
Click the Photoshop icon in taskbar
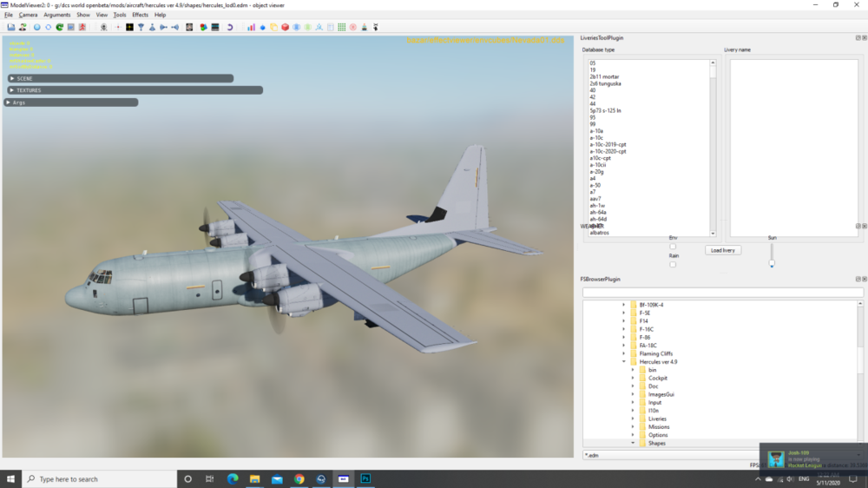point(365,478)
